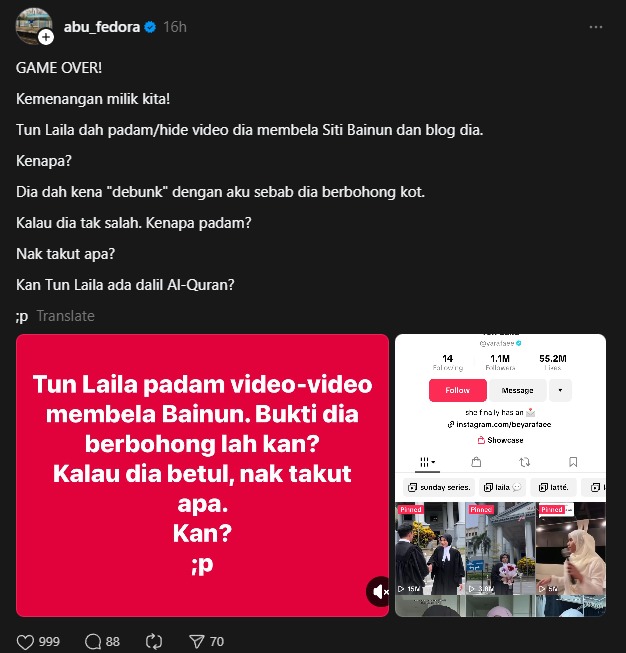Open the replies via comment bubble icon
This screenshot has height=653, width=626.
point(93,642)
